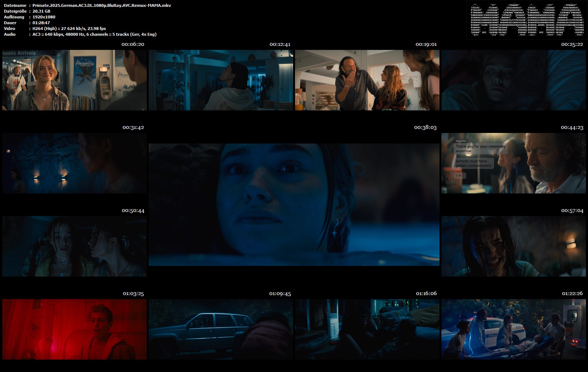Screen dimensions: 588x372
Task: Click the thumbnail at 00:44:23
Action: (514, 163)
